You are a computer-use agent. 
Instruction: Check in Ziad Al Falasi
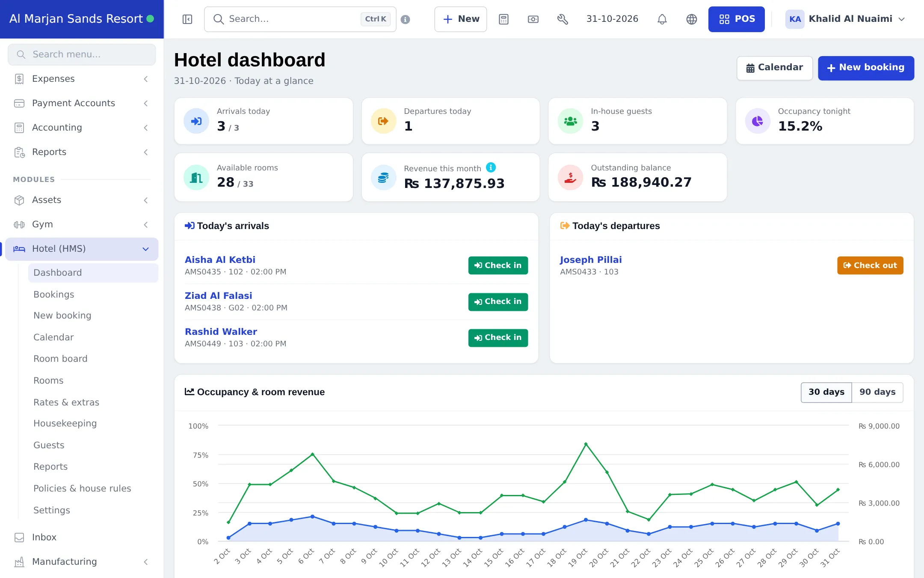[x=498, y=302]
